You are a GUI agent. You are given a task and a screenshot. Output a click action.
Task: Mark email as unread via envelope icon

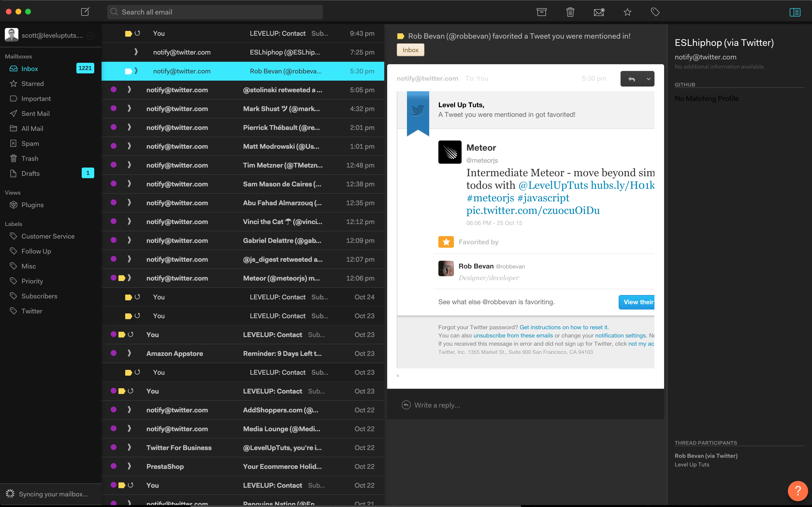[x=599, y=12]
